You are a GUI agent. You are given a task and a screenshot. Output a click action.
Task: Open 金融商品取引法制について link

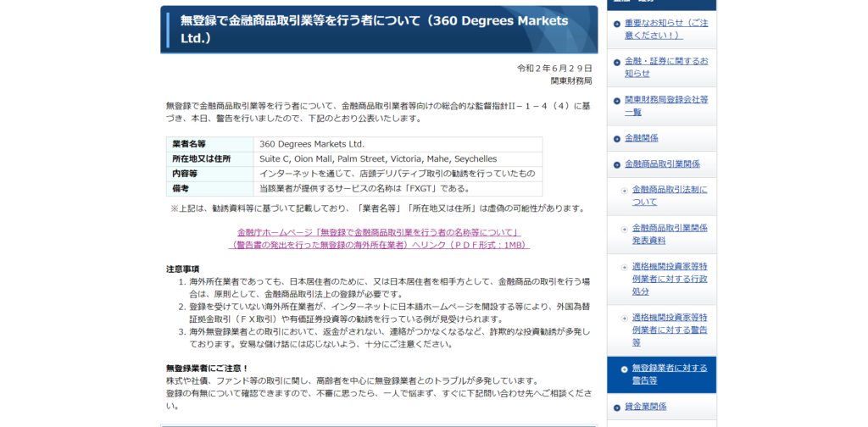[x=670, y=196]
